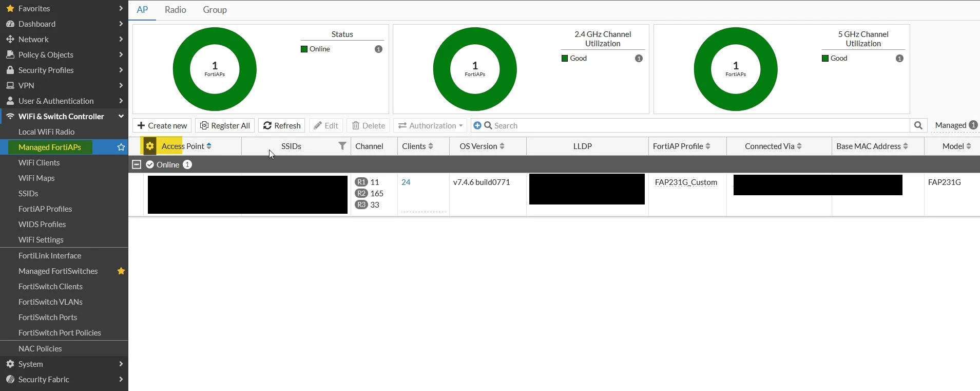Open Local WiFi Radio menu item

pyautogui.click(x=46, y=132)
